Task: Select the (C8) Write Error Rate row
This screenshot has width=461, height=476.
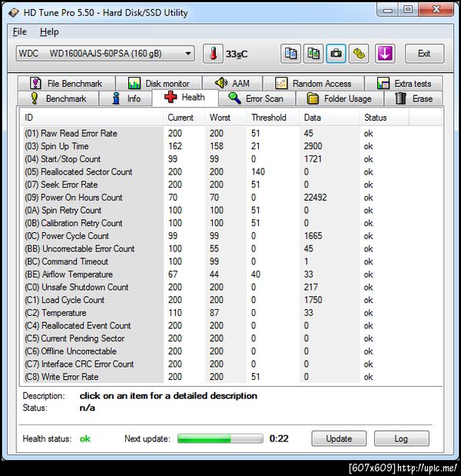Action: [x=232, y=377]
